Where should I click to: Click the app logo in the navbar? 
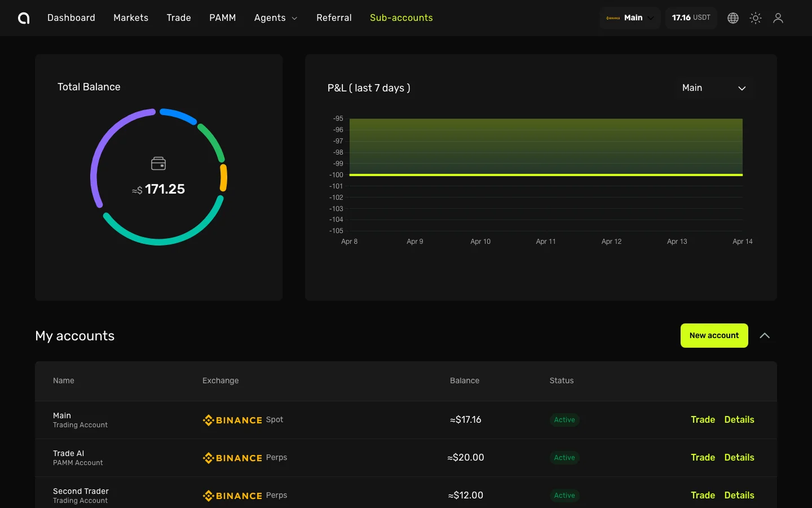(24, 18)
